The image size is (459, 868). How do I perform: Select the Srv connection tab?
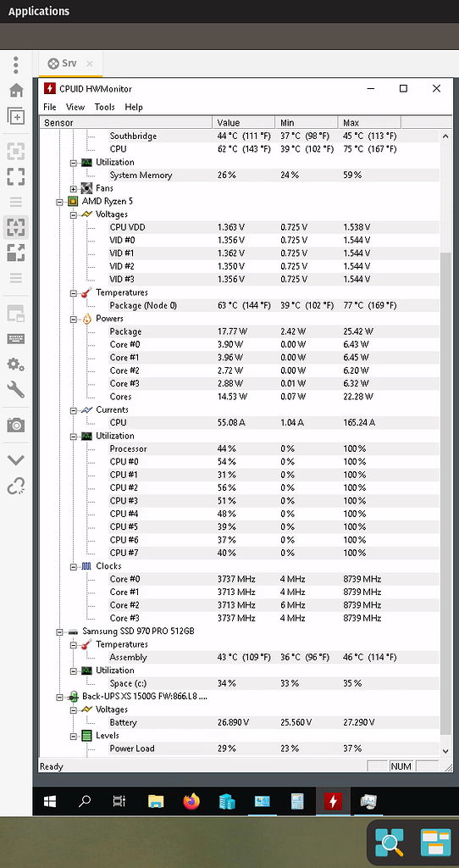(x=70, y=63)
